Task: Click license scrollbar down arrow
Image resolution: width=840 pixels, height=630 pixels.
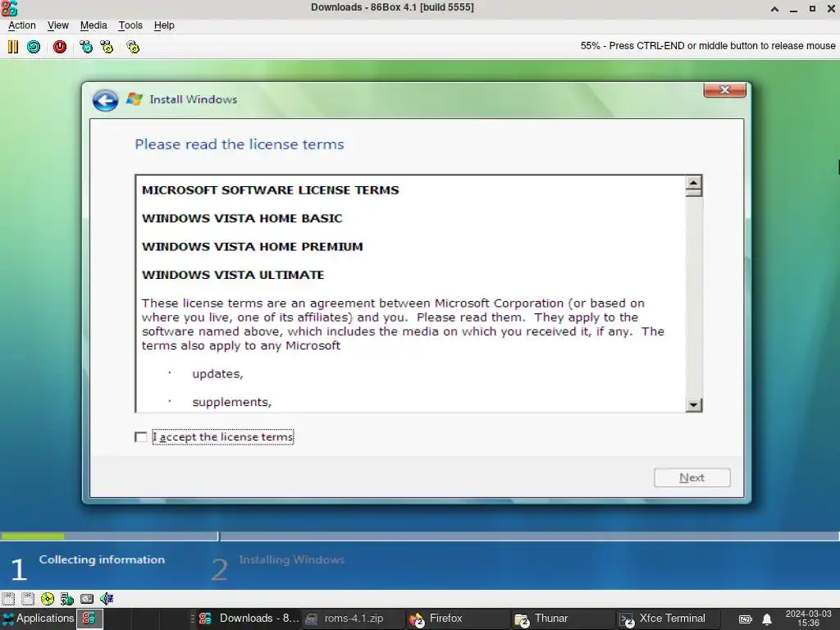Action: tap(693, 405)
